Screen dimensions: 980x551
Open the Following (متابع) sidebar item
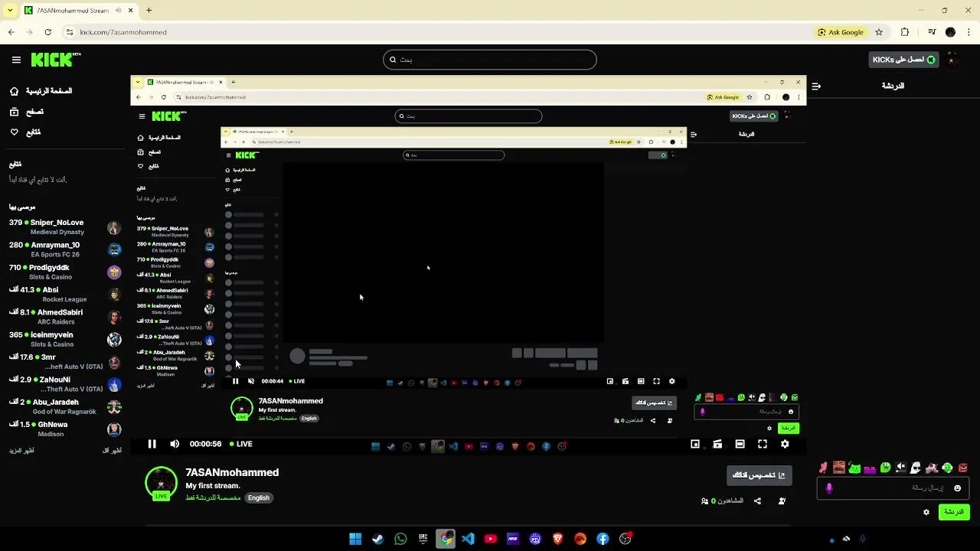25,132
